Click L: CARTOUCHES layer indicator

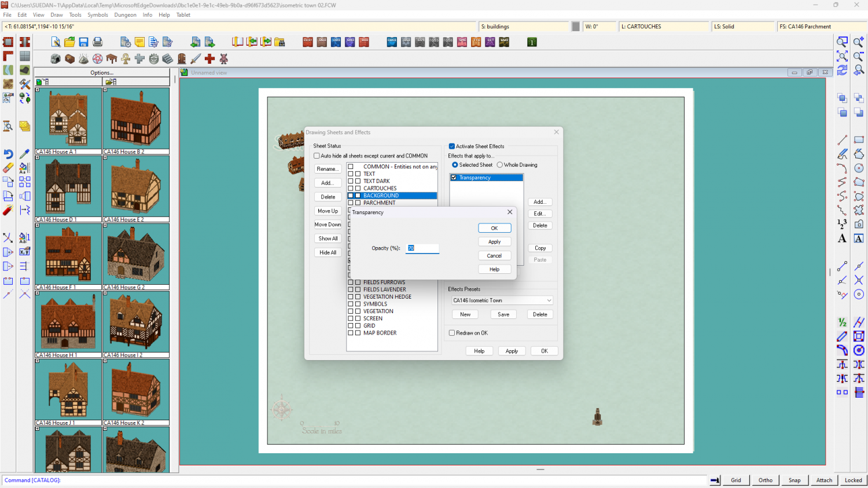tap(664, 27)
